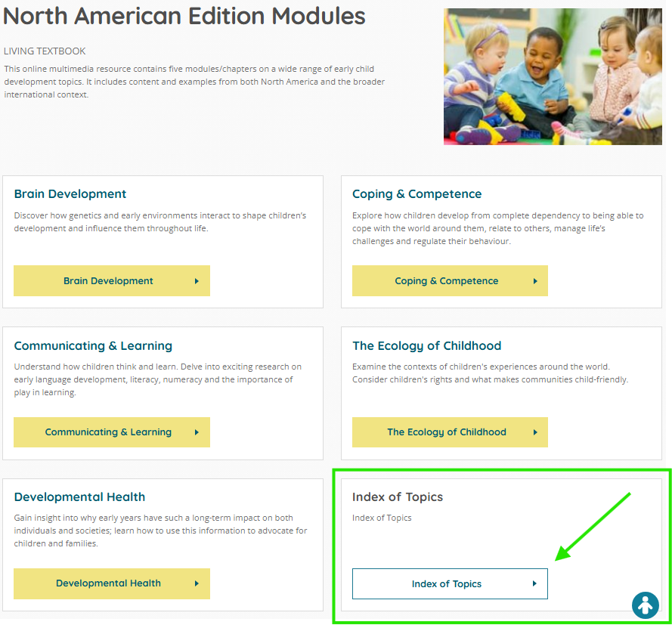Image resolution: width=672 pixels, height=625 pixels.
Task: Click the photo of toddlers playing
Action: [552, 76]
